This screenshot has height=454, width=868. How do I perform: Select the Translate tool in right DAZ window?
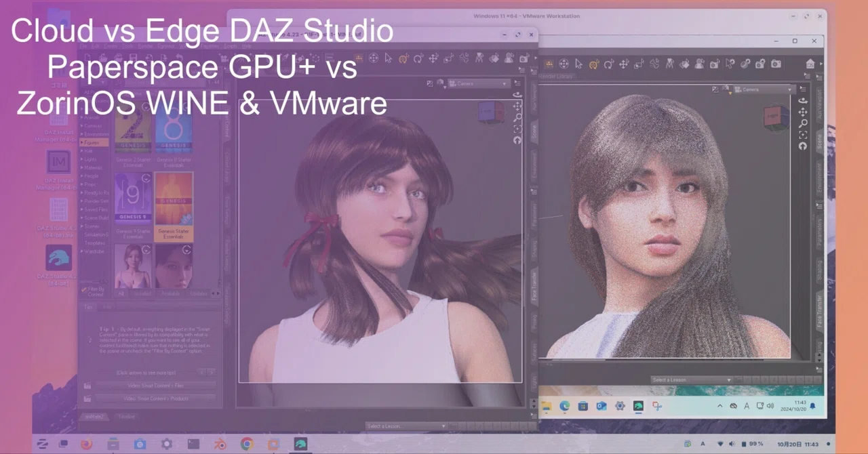pos(623,64)
